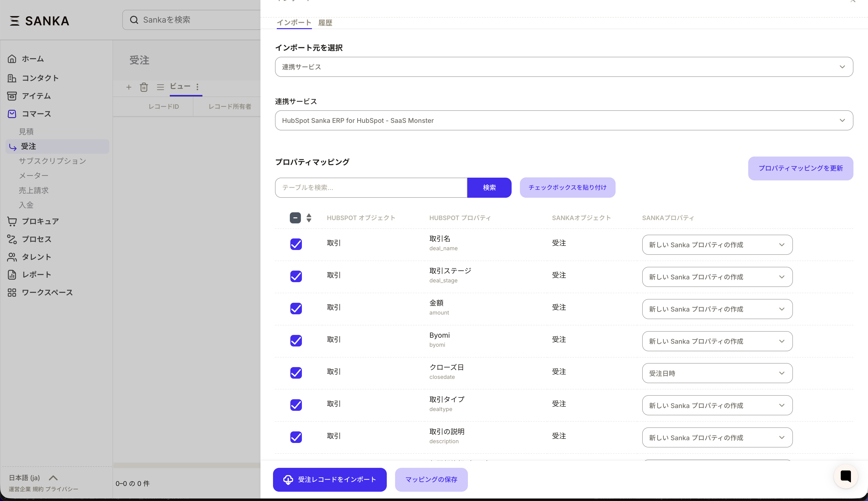
Task: Click the sort arrows next to select-all
Action: coord(308,218)
